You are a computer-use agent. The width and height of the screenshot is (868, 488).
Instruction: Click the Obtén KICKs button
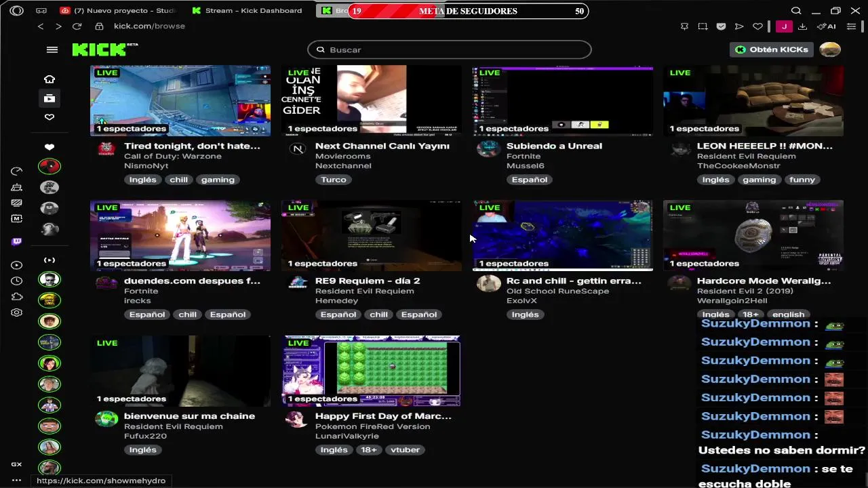(x=771, y=49)
